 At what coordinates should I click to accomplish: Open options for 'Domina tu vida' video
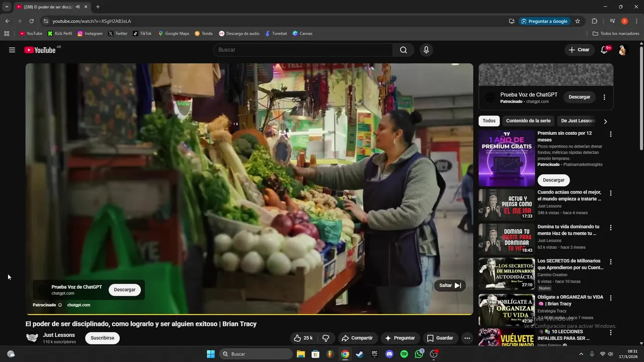(x=611, y=228)
